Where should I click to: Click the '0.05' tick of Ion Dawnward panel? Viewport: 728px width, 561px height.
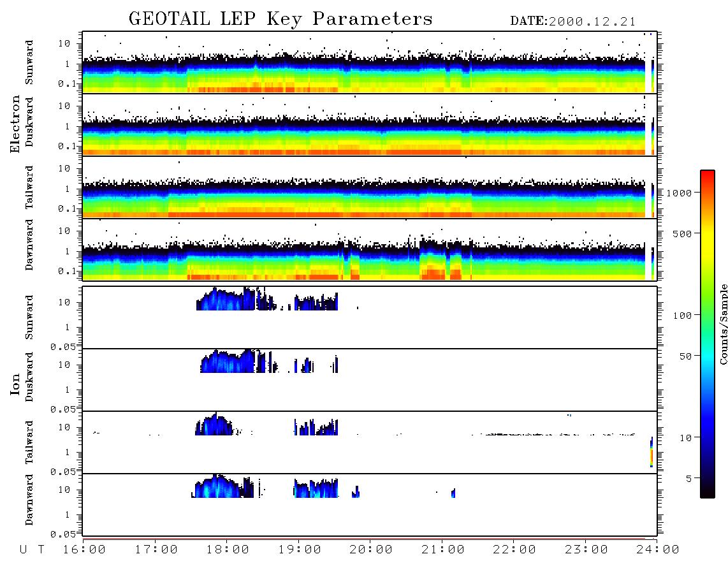point(62,534)
